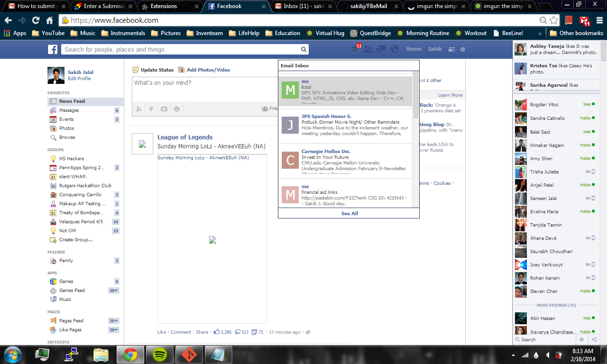The image size is (607, 364).
Task: Select Add Photos/Video in composer
Action: click(x=204, y=70)
